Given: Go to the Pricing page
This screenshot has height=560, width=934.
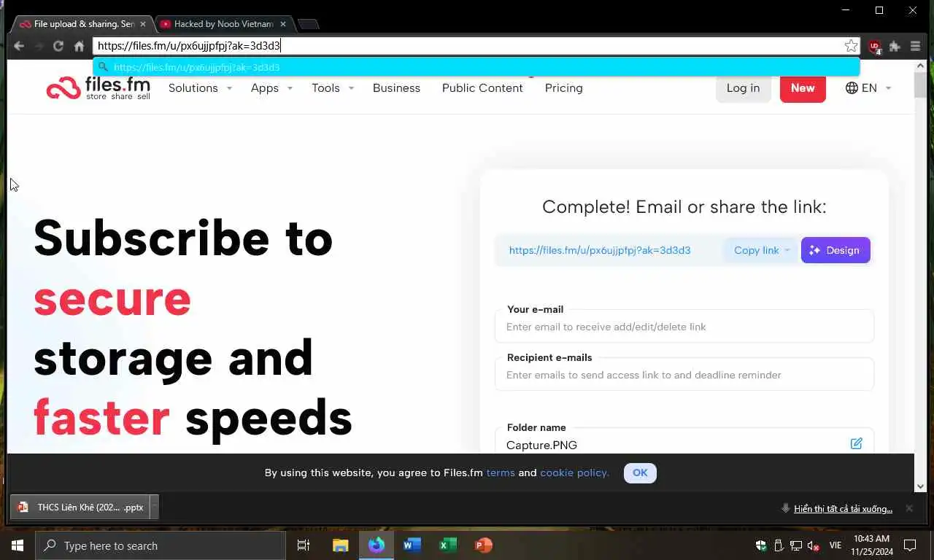Looking at the screenshot, I should [563, 87].
